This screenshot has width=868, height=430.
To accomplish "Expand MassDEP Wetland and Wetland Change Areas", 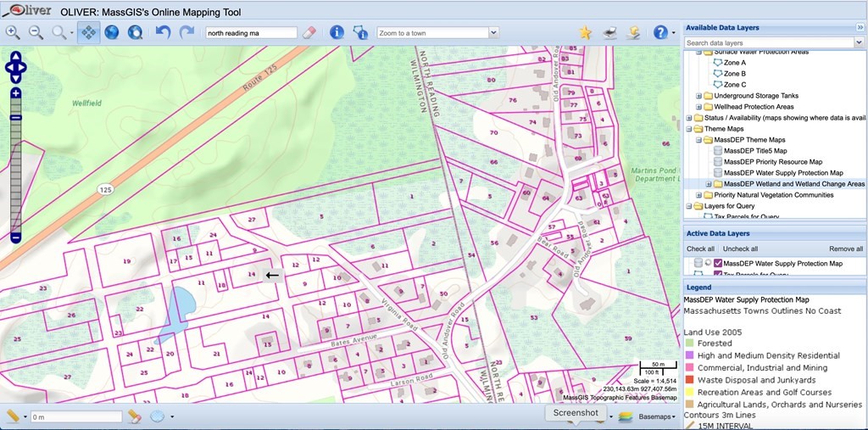I will click(709, 184).
